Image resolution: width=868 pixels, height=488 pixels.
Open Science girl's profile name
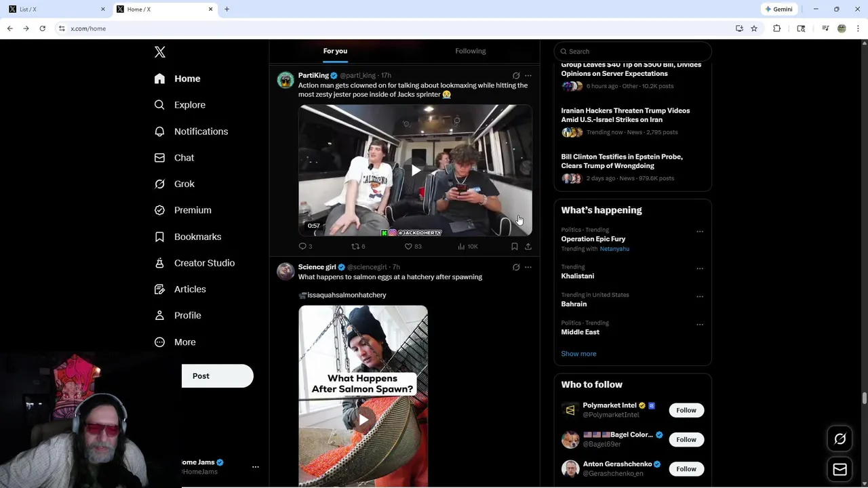pos(317,267)
